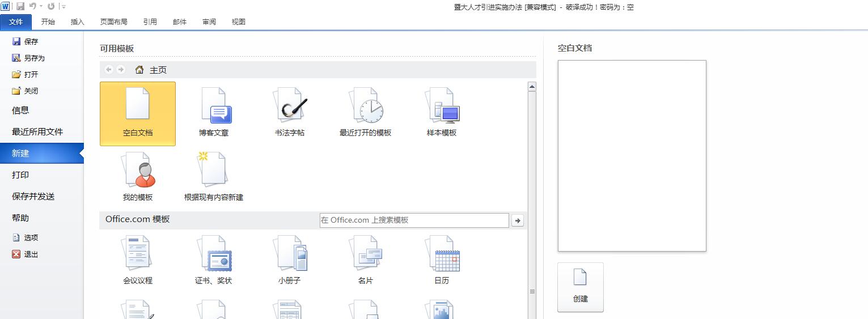Click 关闭 close document in sidebar
The image size is (868, 319).
point(25,91)
